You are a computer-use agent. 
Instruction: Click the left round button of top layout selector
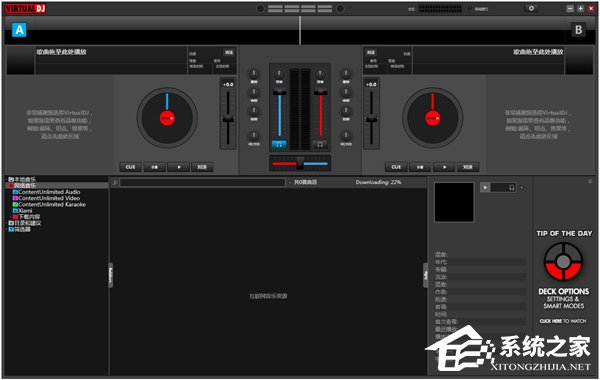pyautogui.click(x=260, y=8)
